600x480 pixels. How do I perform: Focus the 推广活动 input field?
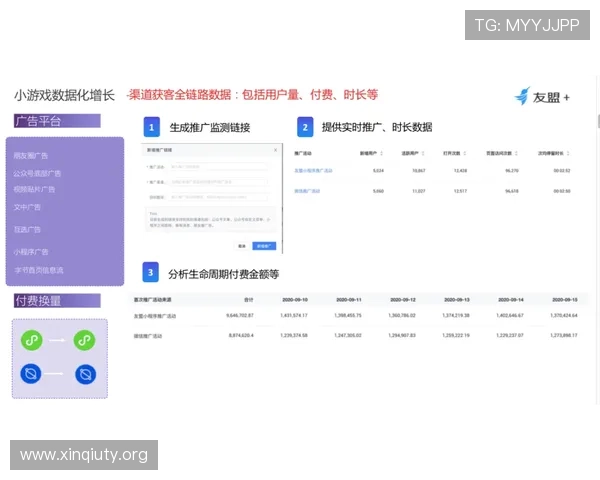(x=218, y=167)
